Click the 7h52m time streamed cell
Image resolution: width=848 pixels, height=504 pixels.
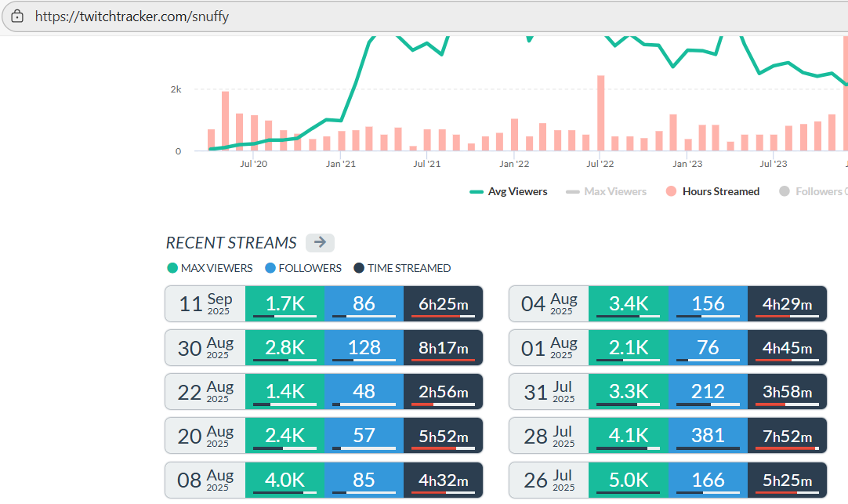coord(788,435)
